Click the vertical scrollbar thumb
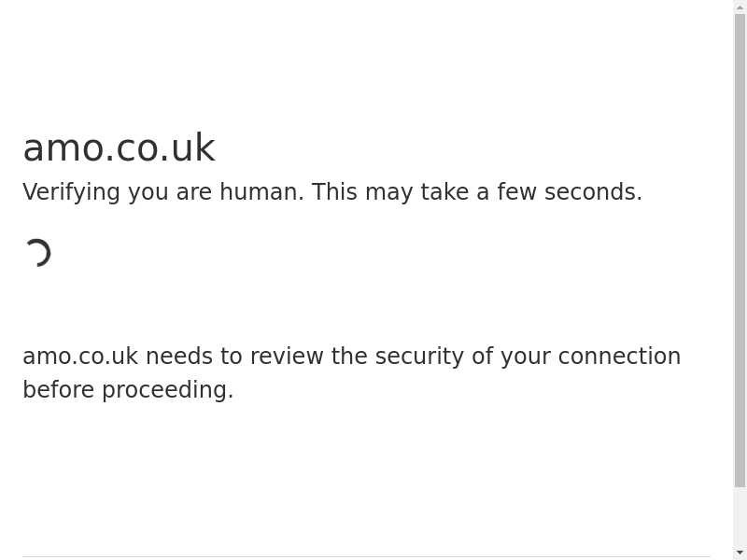747x560 pixels. tap(740, 250)
